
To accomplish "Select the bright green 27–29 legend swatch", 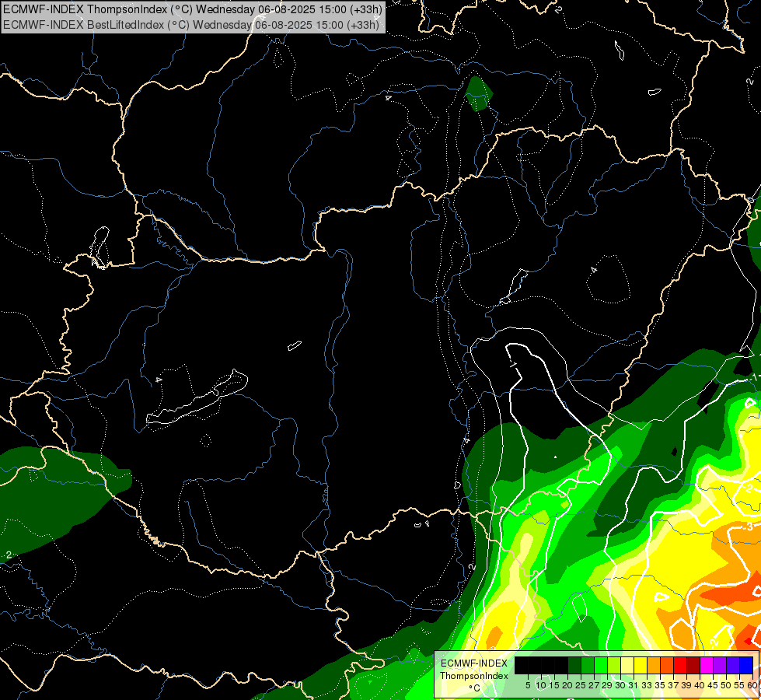I will tap(601, 665).
